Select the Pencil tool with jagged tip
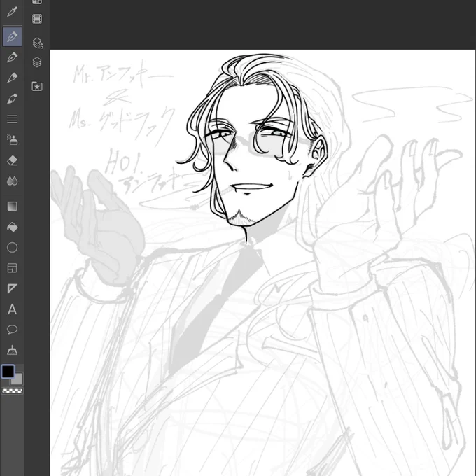This screenshot has width=476, height=476. [x=12, y=78]
